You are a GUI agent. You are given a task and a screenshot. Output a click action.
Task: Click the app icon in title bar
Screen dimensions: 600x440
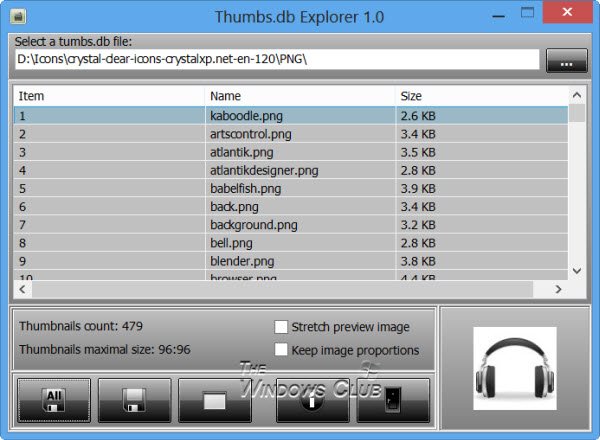coord(18,17)
